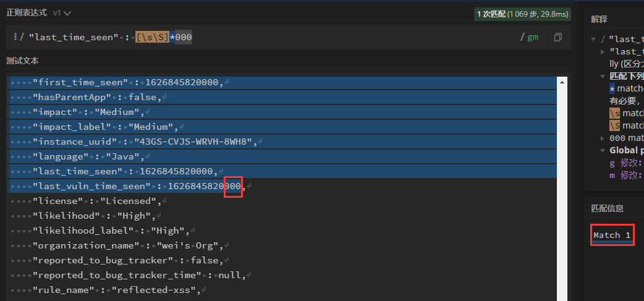The height and width of the screenshot is (301, 644).
Task: Click the orange \s token in the explanation
Action: tap(614, 113)
